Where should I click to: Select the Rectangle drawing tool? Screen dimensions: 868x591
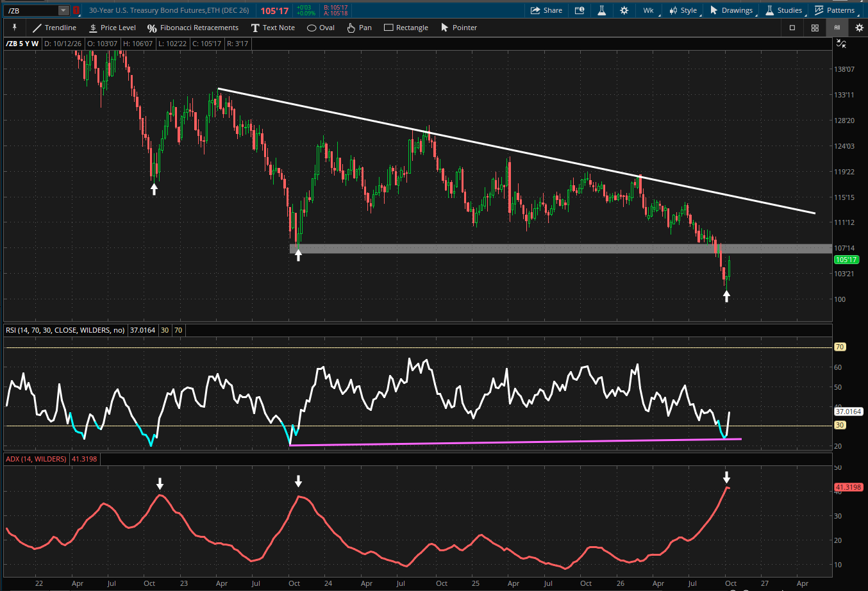click(x=406, y=28)
